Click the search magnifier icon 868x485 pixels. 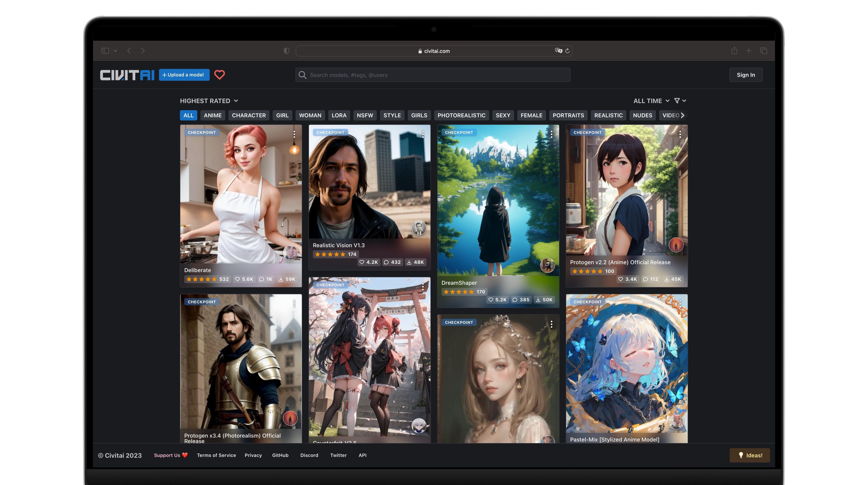pyautogui.click(x=303, y=75)
